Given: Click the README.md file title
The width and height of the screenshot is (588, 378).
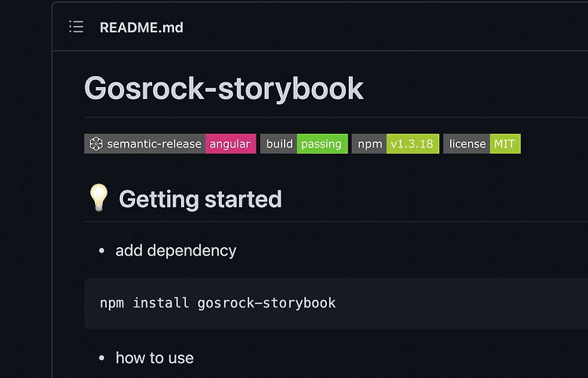Looking at the screenshot, I should [141, 27].
